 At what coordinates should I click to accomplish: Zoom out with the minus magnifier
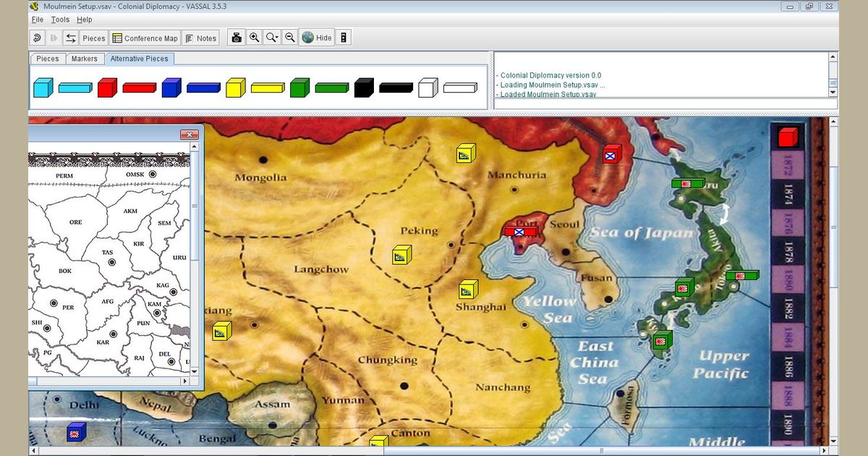pos(289,38)
